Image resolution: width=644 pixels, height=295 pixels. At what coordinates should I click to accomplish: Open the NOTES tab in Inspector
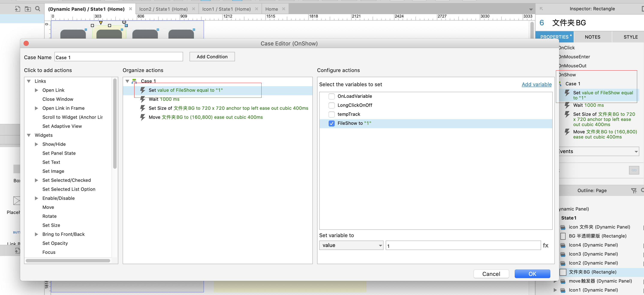pos(592,37)
